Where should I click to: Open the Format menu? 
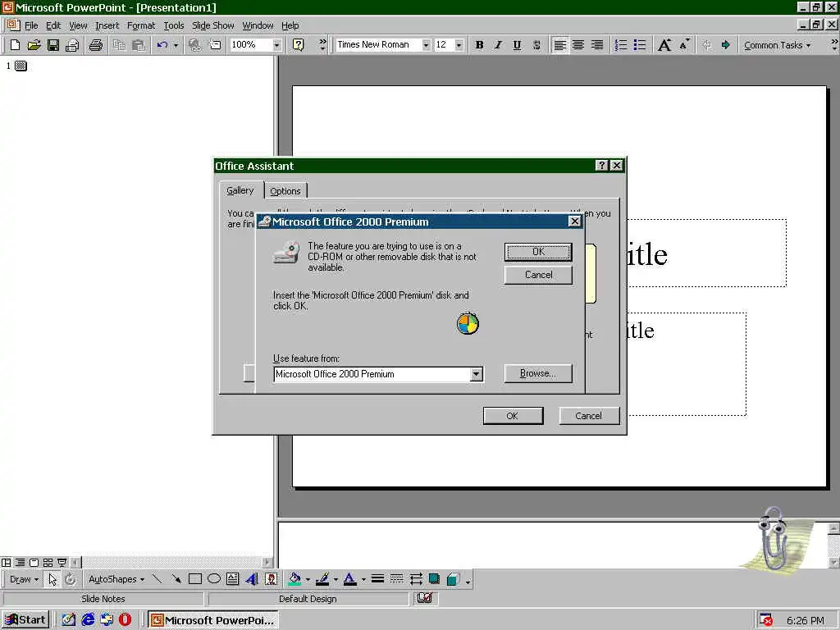click(x=141, y=25)
